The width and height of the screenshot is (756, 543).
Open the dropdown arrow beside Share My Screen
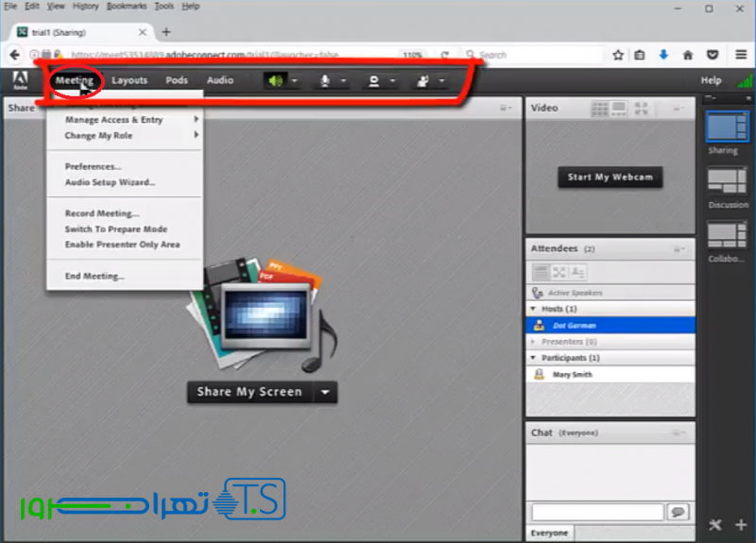coord(325,392)
